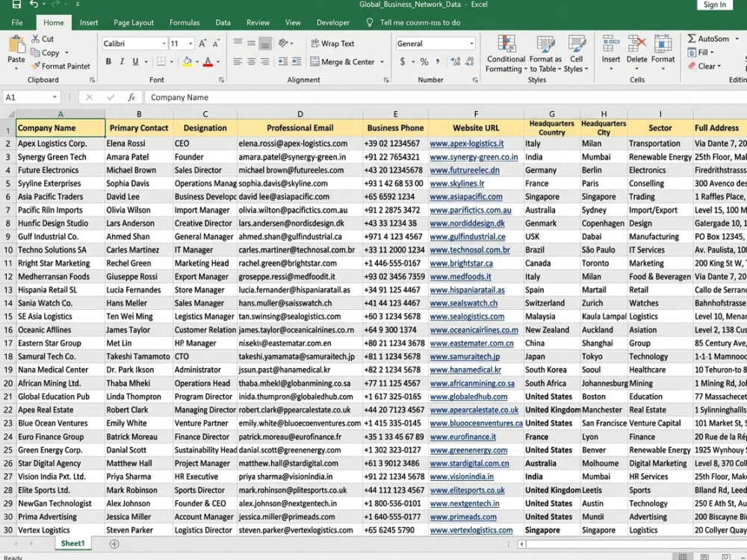The width and height of the screenshot is (747, 560).
Task: Click Decrease Decimal icon
Action: (470, 61)
